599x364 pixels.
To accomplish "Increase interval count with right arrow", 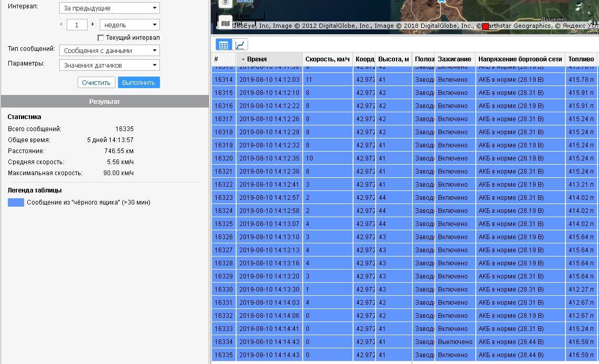I will [x=93, y=25].
